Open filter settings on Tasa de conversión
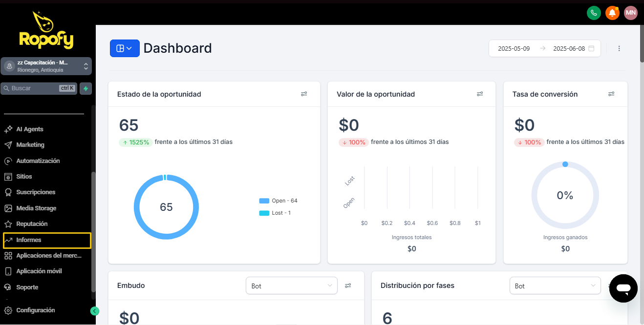This screenshot has height=325, width=644. [611, 94]
